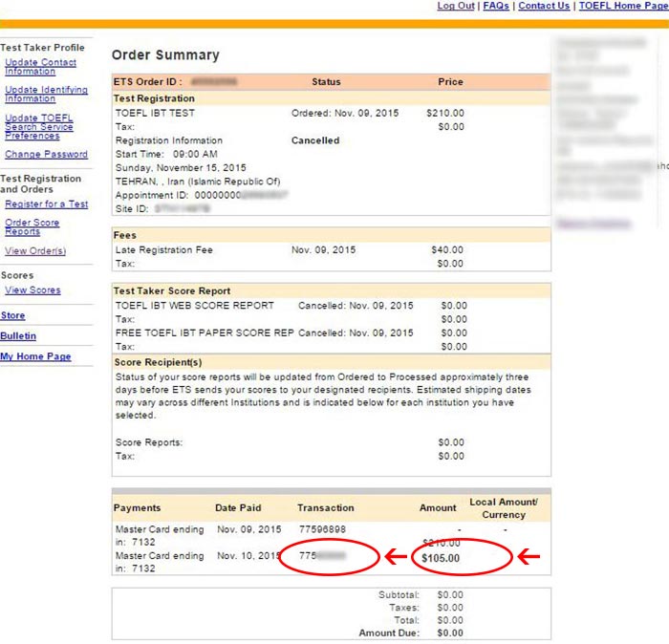Open the Contact Us link
Screen dimensions: 669x644
click(544, 6)
